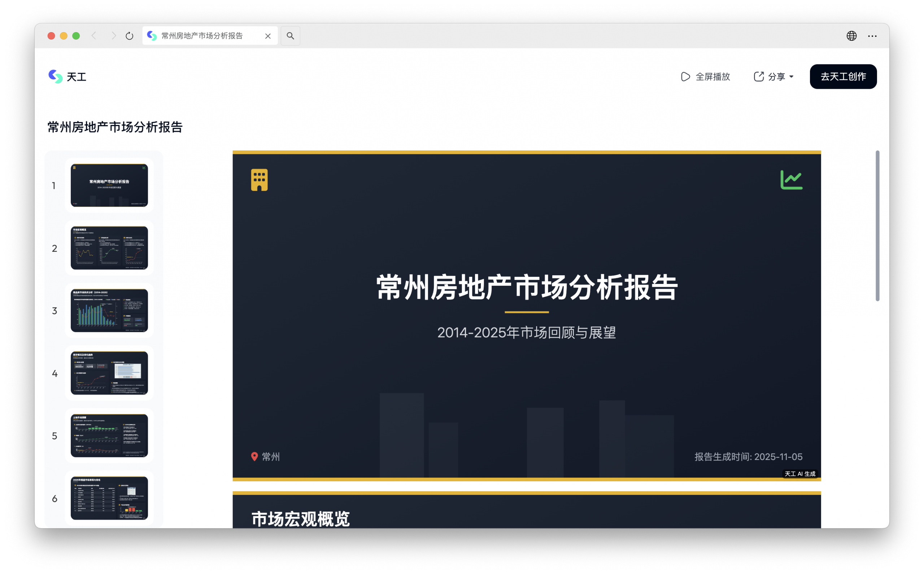Open the globe icon in the browser toolbar
Viewport: 924px width, 574px height.
tap(852, 36)
